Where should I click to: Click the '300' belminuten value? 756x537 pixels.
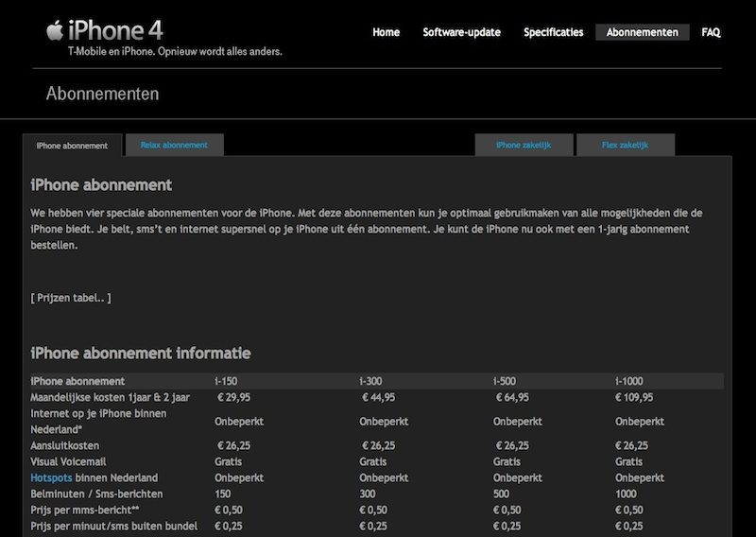(x=368, y=494)
